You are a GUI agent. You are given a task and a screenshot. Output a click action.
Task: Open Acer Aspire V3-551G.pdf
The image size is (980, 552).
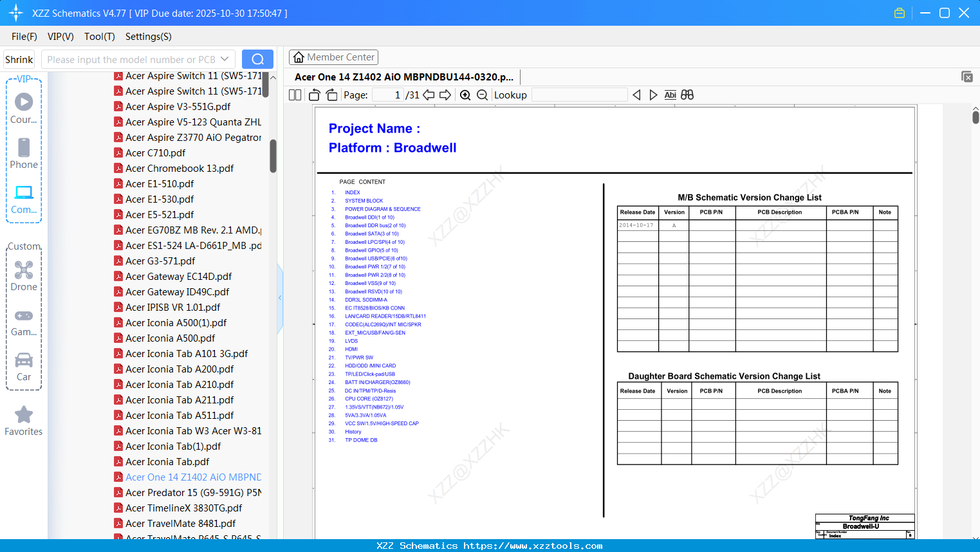pos(178,107)
